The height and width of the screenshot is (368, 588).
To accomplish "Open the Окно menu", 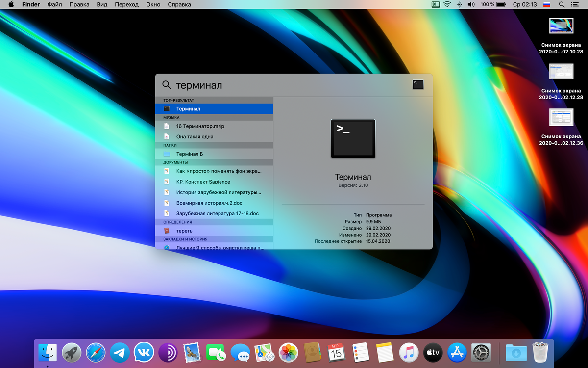I will (153, 4).
